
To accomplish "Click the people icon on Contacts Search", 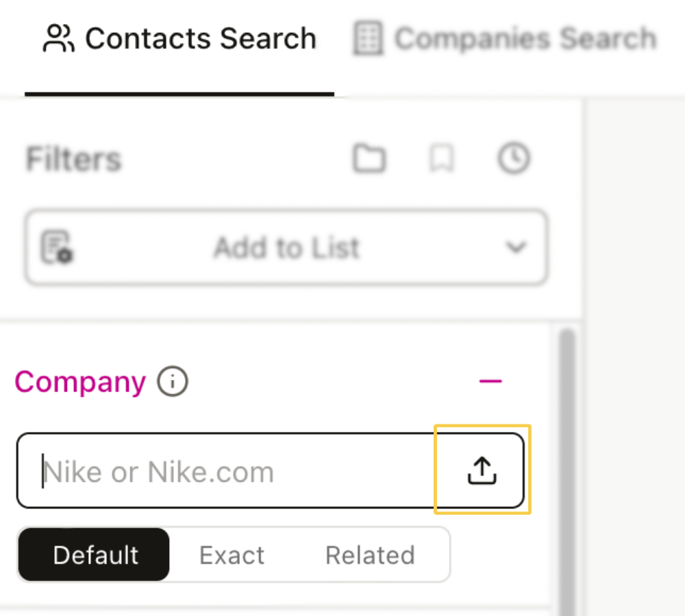I will tap(59, 38).
